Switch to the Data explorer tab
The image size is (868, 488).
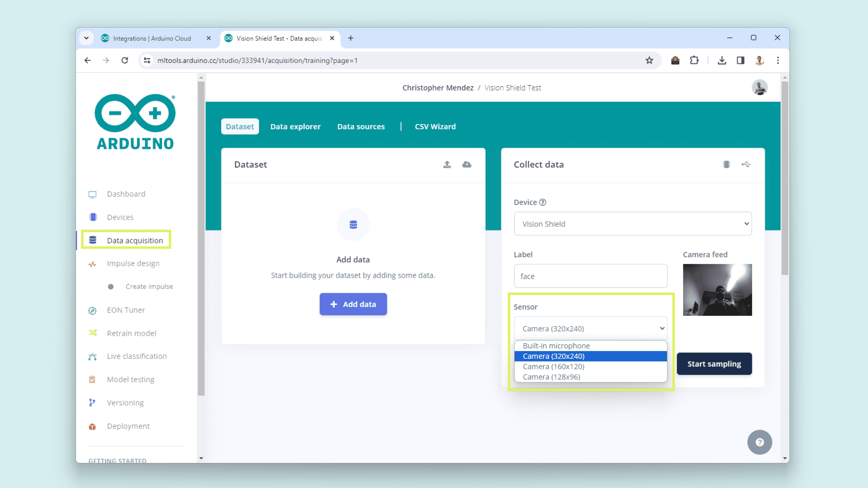tap(295, 127)
